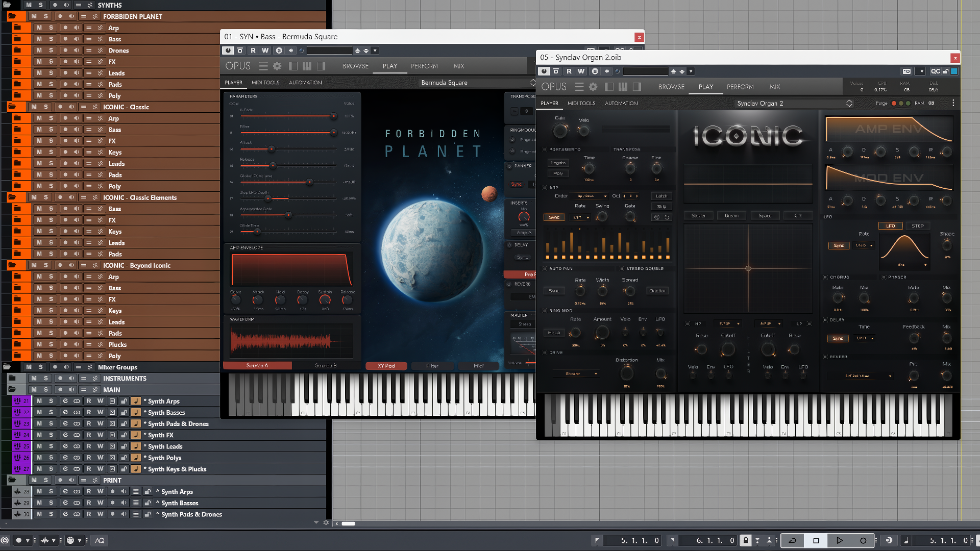This screenshot has height=551, width=980.
Task: Toggle cycle loop button in transport
Action: [x=793, y=540]
